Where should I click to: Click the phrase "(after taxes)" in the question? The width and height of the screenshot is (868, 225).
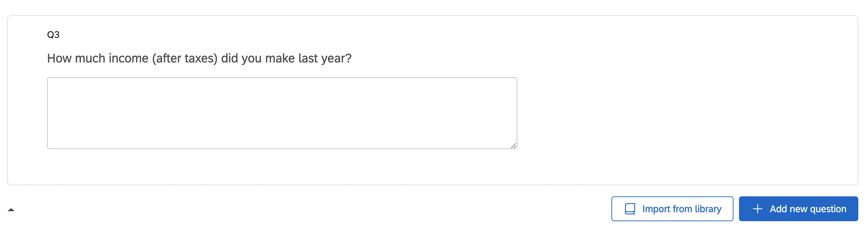tap(185, 58)
